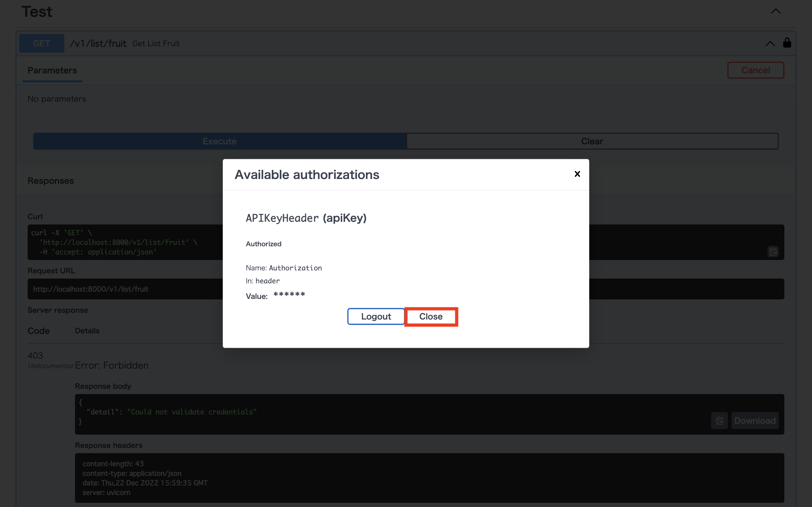812x507 pixels.
Task: Execute the GET request
Action: point(220,141)
